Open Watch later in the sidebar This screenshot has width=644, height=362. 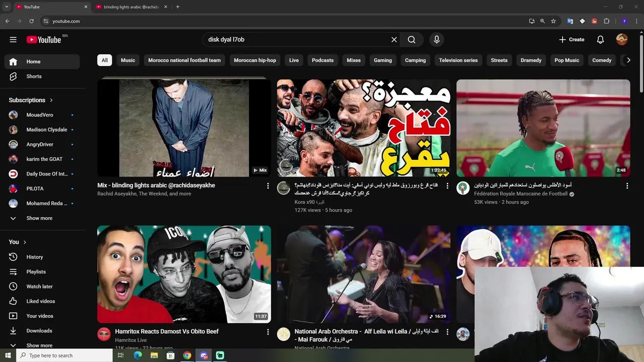click(x=42, y=287)
